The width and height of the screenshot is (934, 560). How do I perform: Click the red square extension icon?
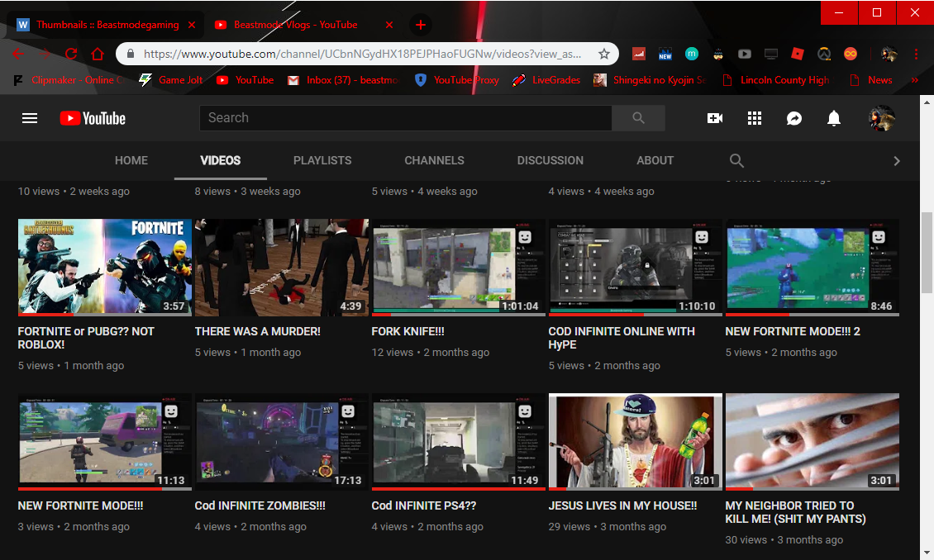798,55
